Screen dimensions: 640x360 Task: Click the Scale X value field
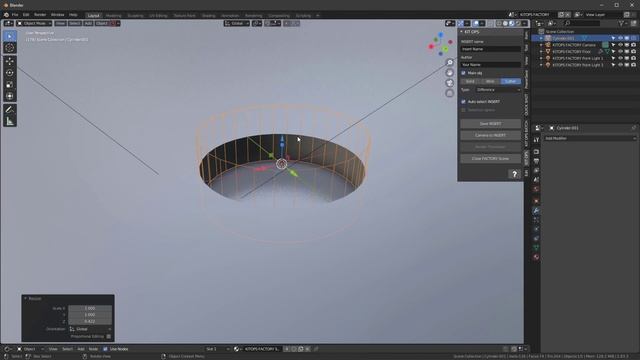(90, 308)
